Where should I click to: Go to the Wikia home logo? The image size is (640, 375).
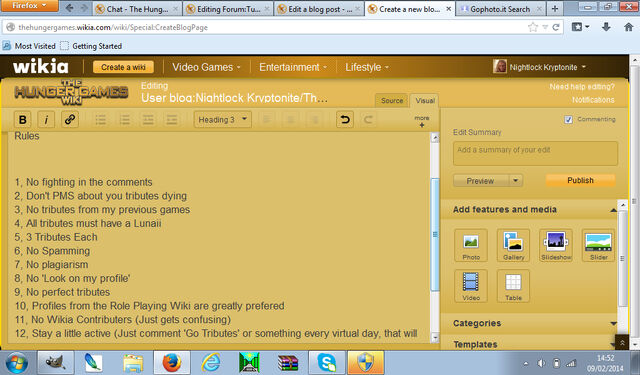pyautogui.click(x=40, y=67)
